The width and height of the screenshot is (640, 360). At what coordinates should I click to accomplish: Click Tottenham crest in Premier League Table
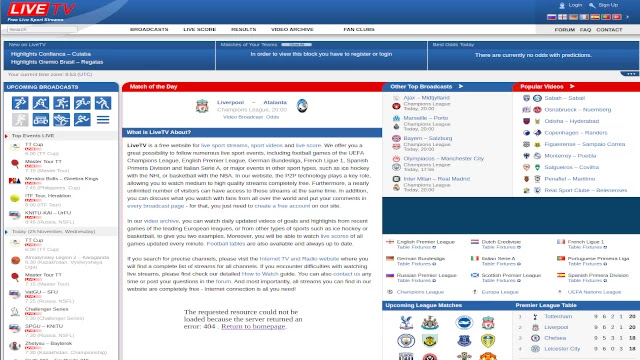tap(535, 316)
